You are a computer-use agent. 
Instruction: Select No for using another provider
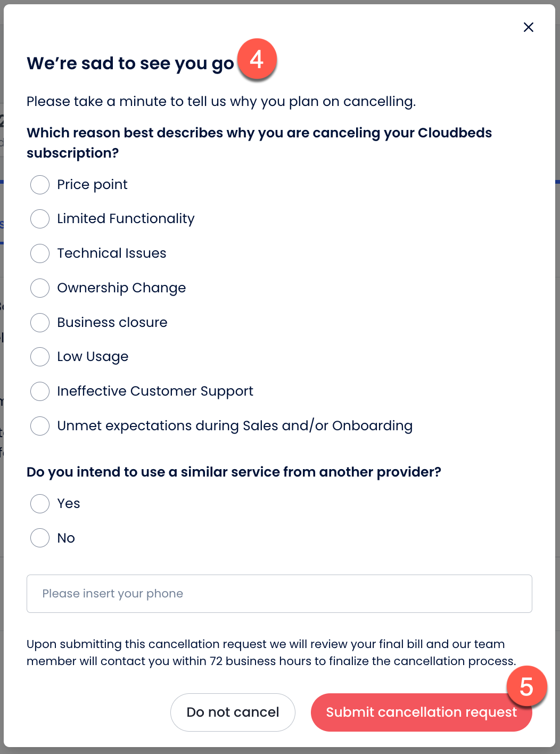point(40,538)
